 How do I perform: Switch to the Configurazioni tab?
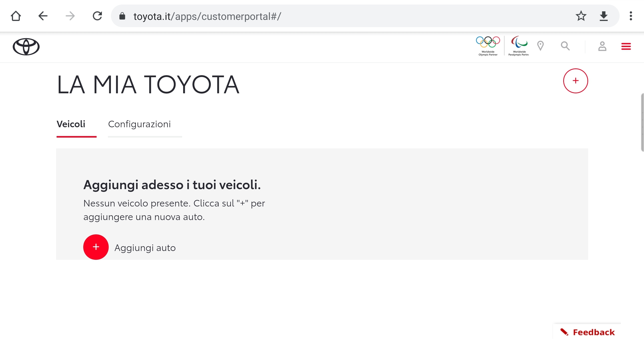(x=139, y=124)
